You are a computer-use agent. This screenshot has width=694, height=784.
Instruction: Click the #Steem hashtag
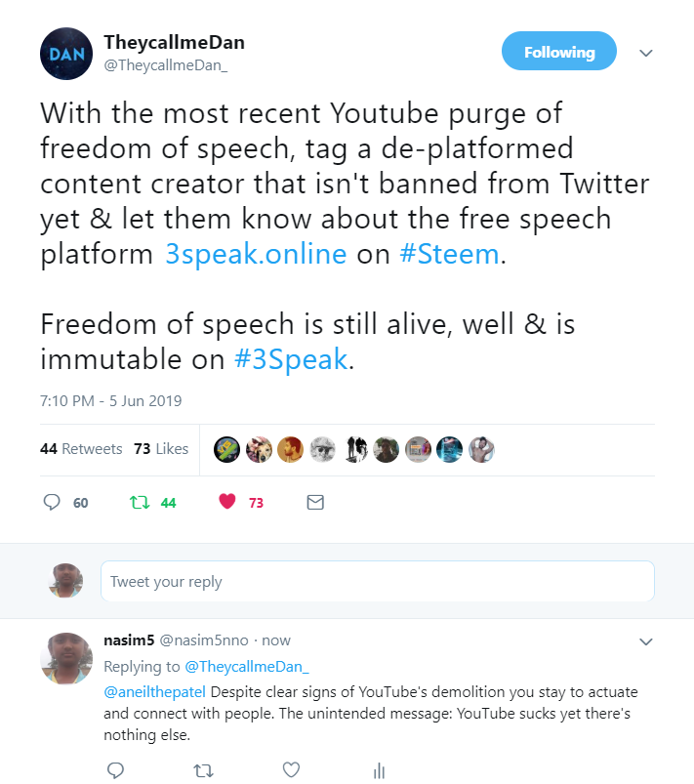(449, 254)
